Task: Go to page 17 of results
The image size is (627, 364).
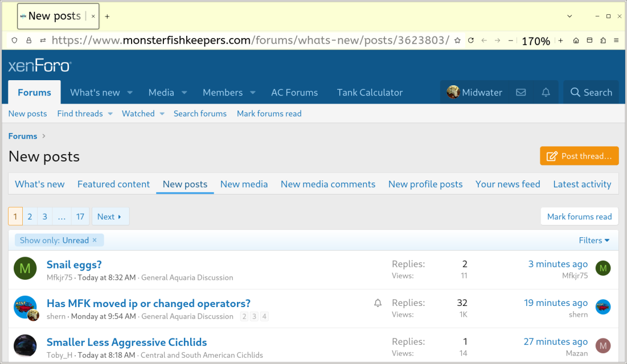Action: tap(80, 216)
